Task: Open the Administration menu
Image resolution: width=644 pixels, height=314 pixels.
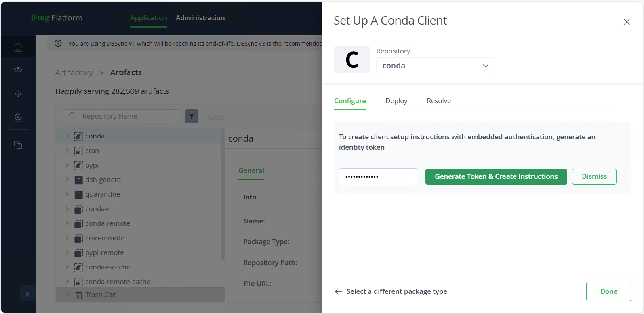Action: tap(200, 18)
